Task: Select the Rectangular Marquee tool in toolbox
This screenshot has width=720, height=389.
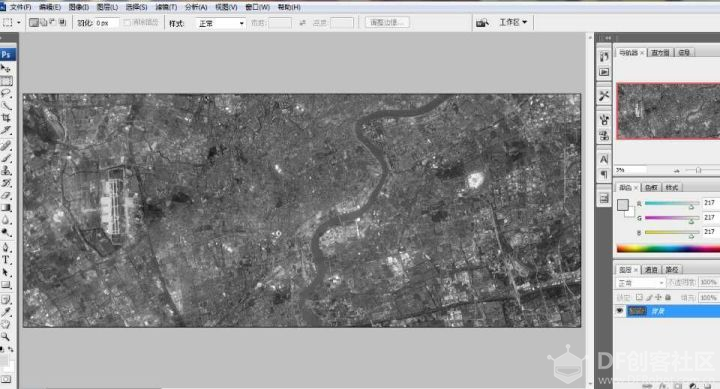Action: (6, 81)
